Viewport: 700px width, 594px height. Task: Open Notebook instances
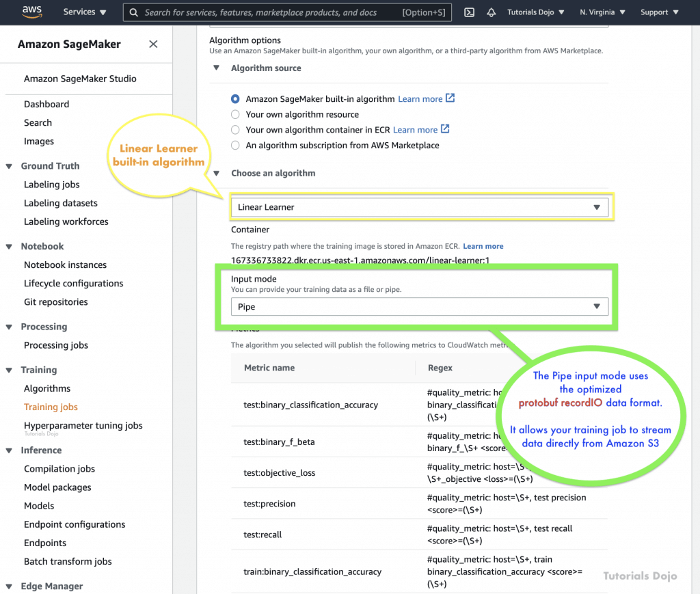click(x=65, y=265)
